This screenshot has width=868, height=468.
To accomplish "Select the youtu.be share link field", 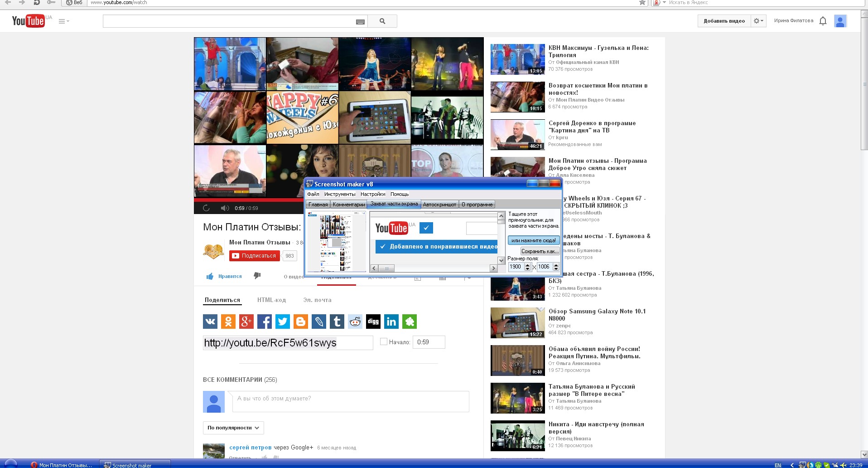I will point(288,343).
